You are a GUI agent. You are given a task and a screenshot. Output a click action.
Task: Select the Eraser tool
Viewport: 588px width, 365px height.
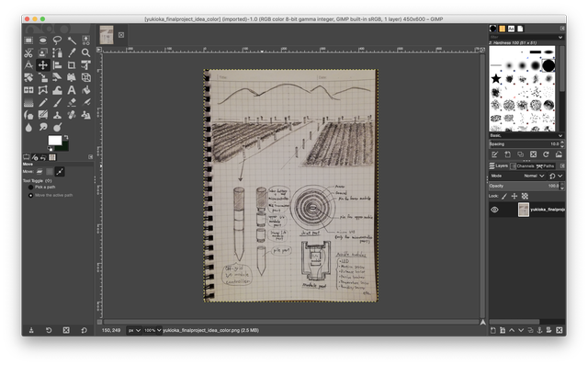point(72,102)
